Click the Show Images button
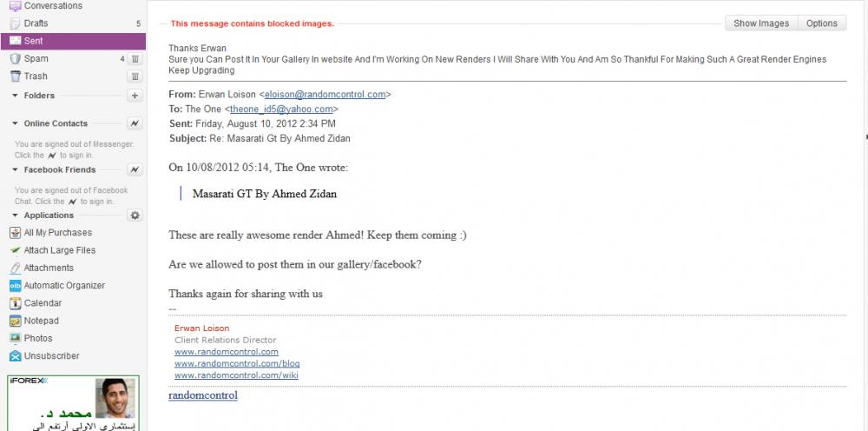The height and width of the screenshot is (431, 868). 760,23
